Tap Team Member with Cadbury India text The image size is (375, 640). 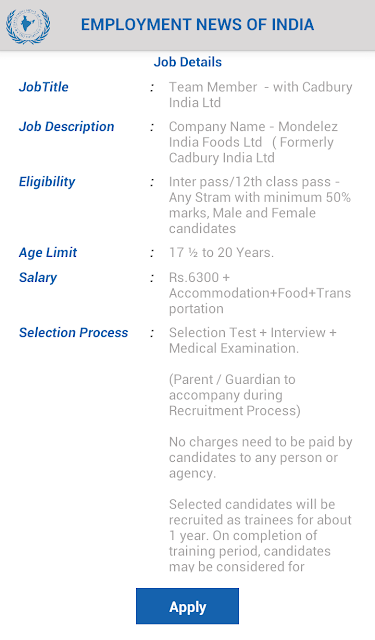pos(260,95)
